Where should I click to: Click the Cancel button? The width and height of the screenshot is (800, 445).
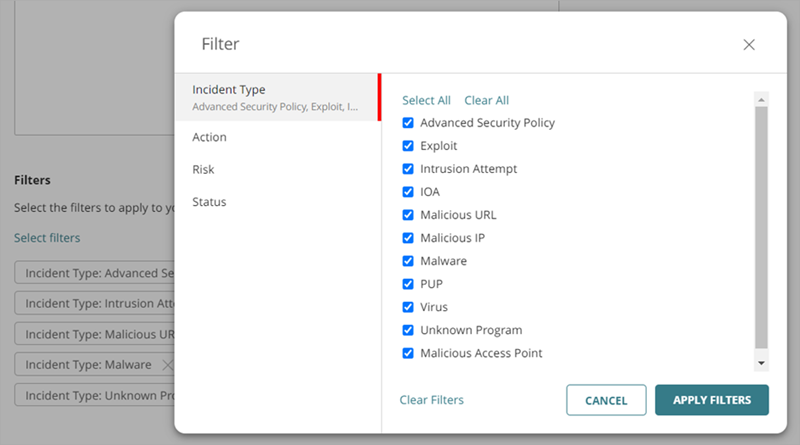point(606,400)
